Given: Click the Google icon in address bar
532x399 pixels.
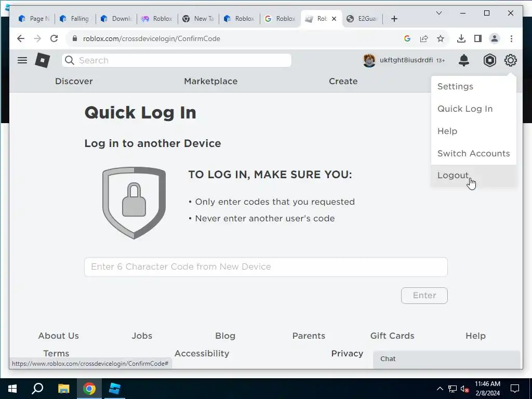Looking at the screenshot, I should click(x=407, y=38).
